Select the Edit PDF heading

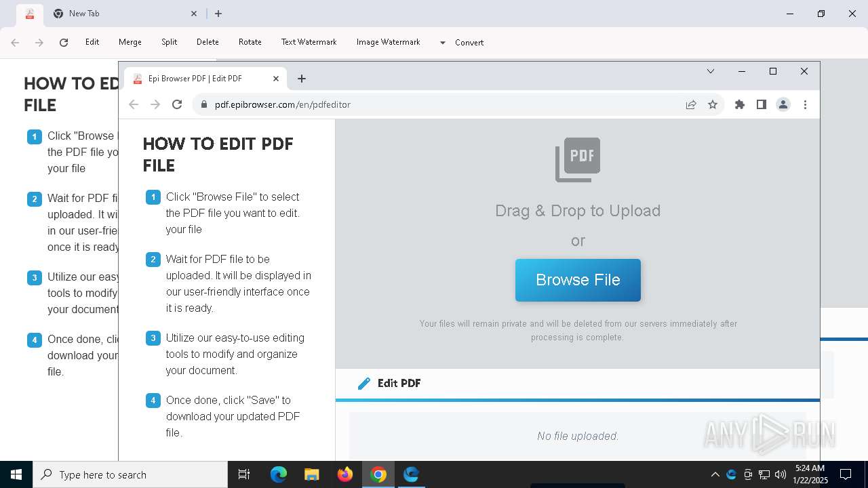coord(399,383)
